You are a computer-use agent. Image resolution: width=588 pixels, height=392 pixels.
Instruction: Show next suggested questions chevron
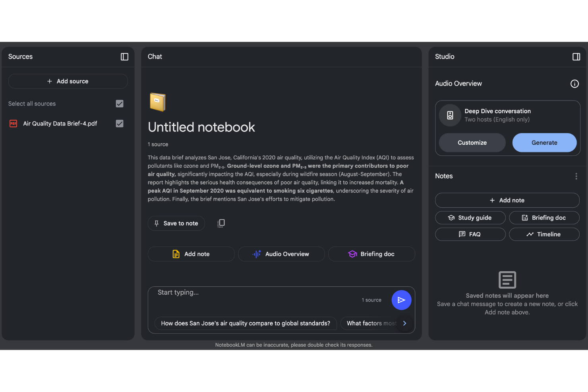(404, 323)
